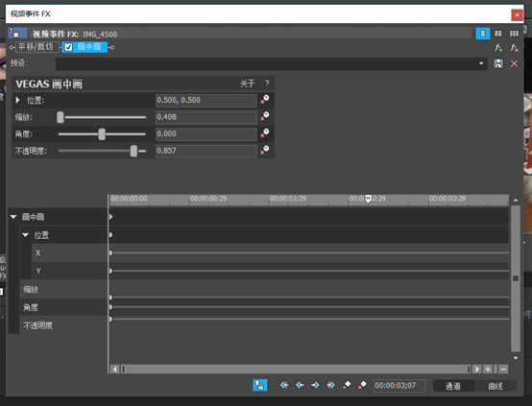Click the 不透明度 value field 0.857
Screen dimensions: 532x406
coord(206,152)
